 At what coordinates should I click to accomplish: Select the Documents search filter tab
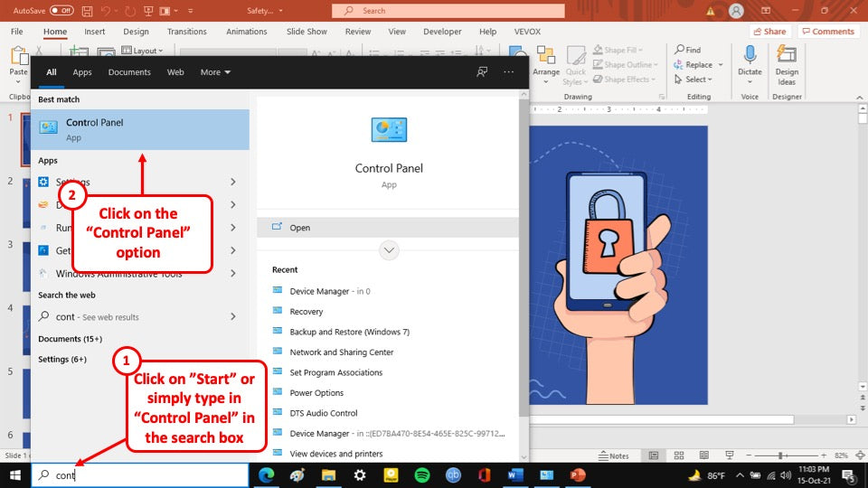129,72
